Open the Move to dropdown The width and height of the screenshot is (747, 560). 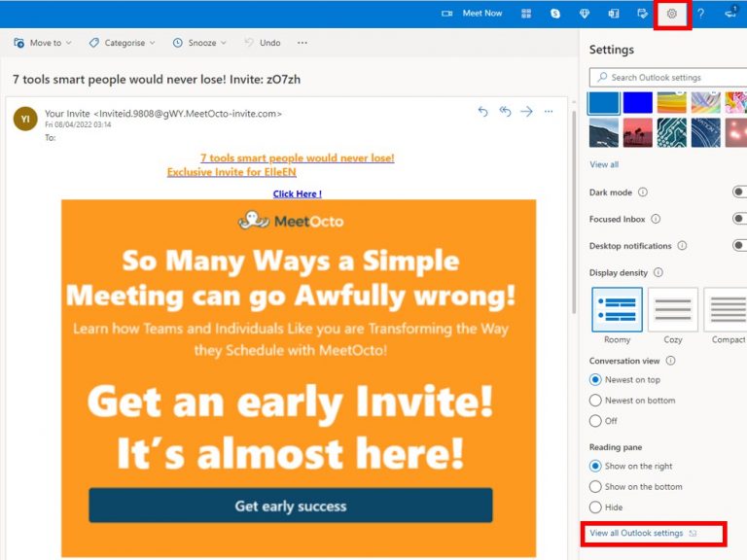pos(43,43)
